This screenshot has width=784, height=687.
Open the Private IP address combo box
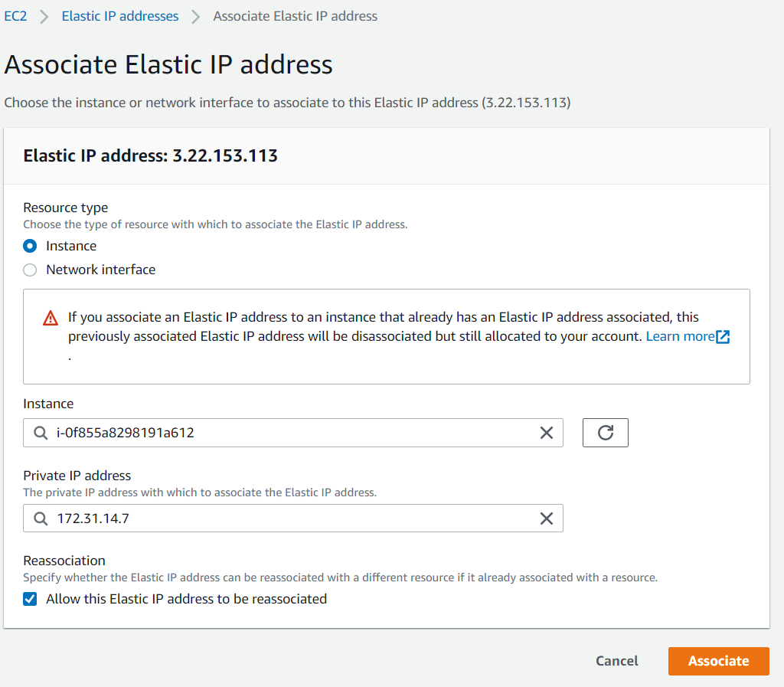pos(291,519)
